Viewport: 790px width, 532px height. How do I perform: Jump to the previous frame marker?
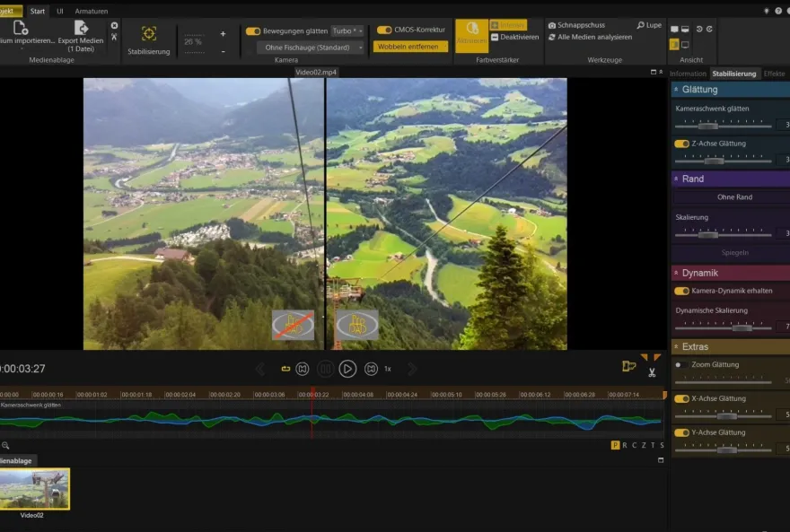303,369
